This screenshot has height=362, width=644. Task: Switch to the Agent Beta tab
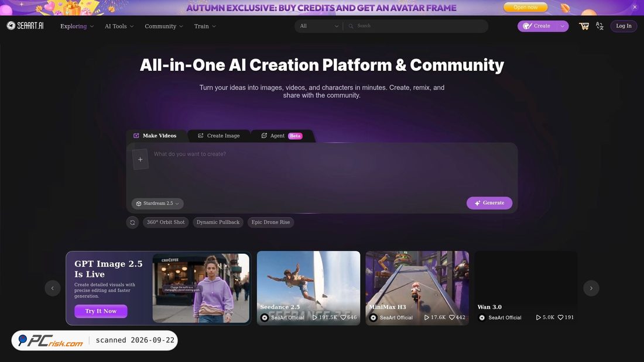[x=282, y=136]
